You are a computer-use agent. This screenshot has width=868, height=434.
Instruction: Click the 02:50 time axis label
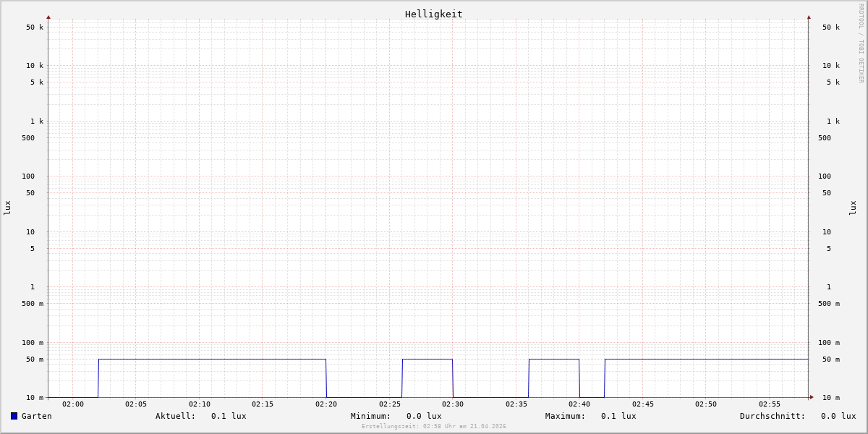706,404
